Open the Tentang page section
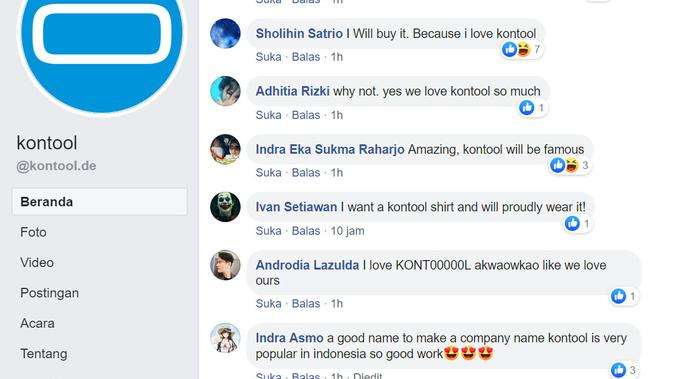 click(x=44, y=354)
